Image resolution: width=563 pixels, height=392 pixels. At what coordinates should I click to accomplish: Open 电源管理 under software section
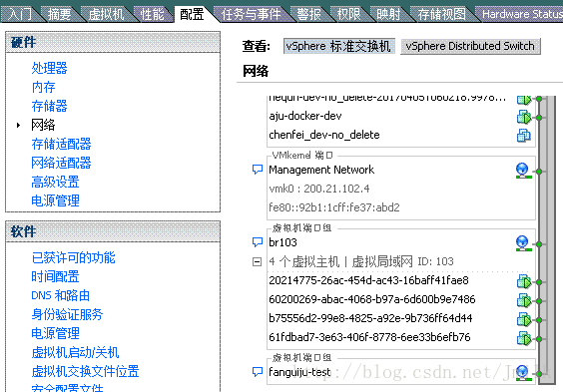(x=55, y=334)
